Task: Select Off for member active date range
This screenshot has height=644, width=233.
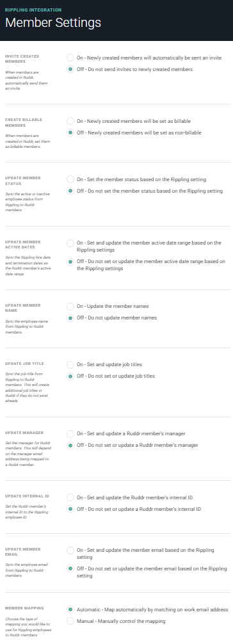Action: pos(70,262)
